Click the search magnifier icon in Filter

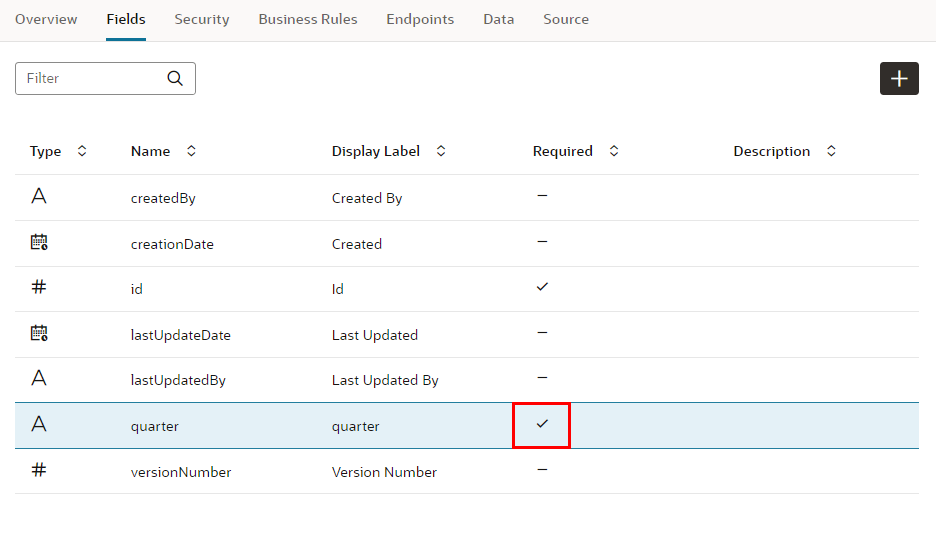[175, 78]
